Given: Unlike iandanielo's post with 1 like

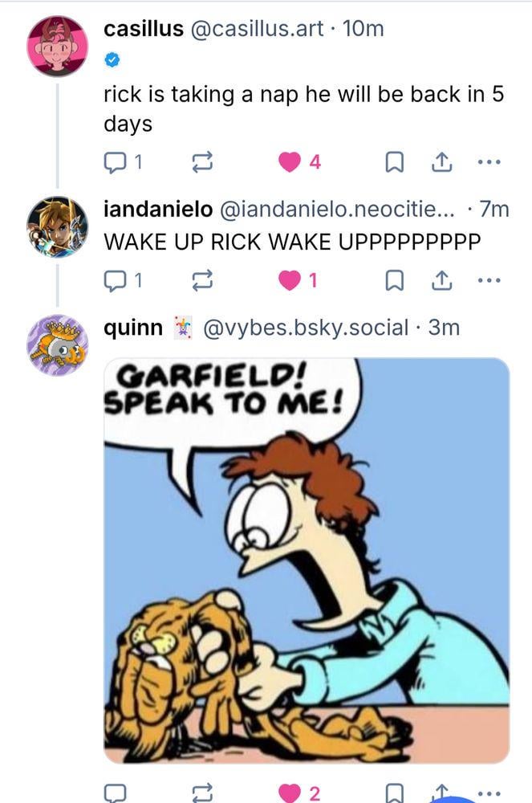Looking at the screenshot, I should point(290,280).
